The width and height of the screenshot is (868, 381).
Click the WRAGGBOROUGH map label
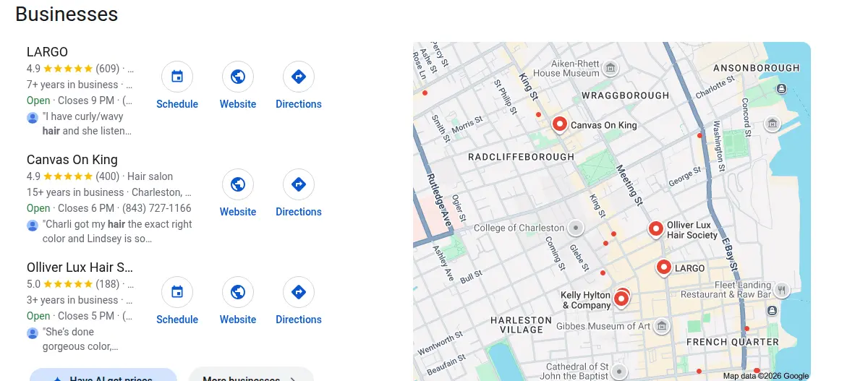pos(626,95)
